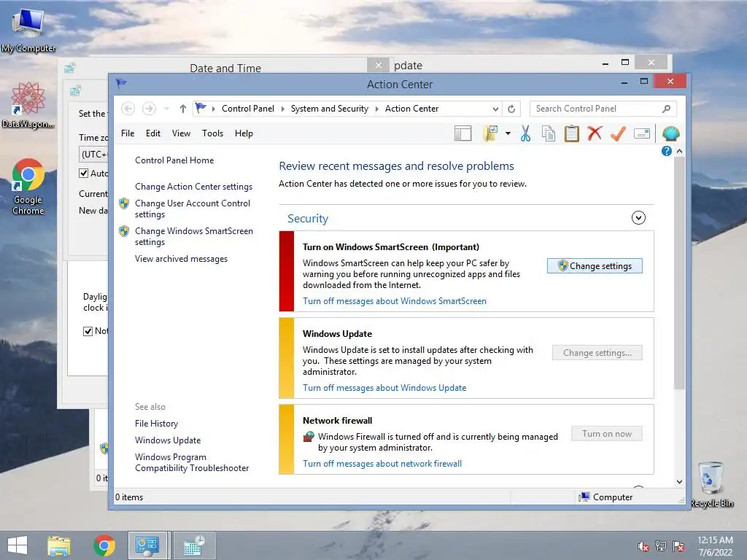Screen dimensions: 747x560
Task: Expand the address bar history dropdown
Action: click(x=495, y=109)
